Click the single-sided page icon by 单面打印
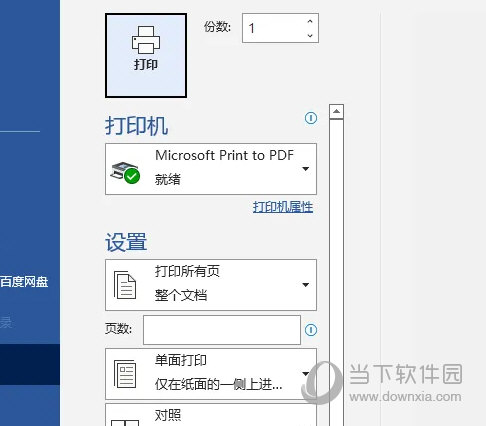The width and height of the screenshot is (486, 426). point(125,374)
